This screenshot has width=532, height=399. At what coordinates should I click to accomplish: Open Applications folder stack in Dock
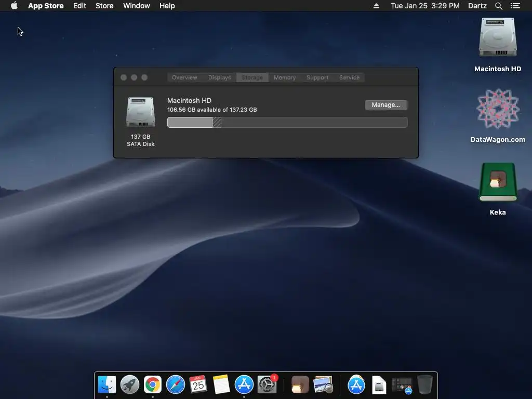[356, 385]
